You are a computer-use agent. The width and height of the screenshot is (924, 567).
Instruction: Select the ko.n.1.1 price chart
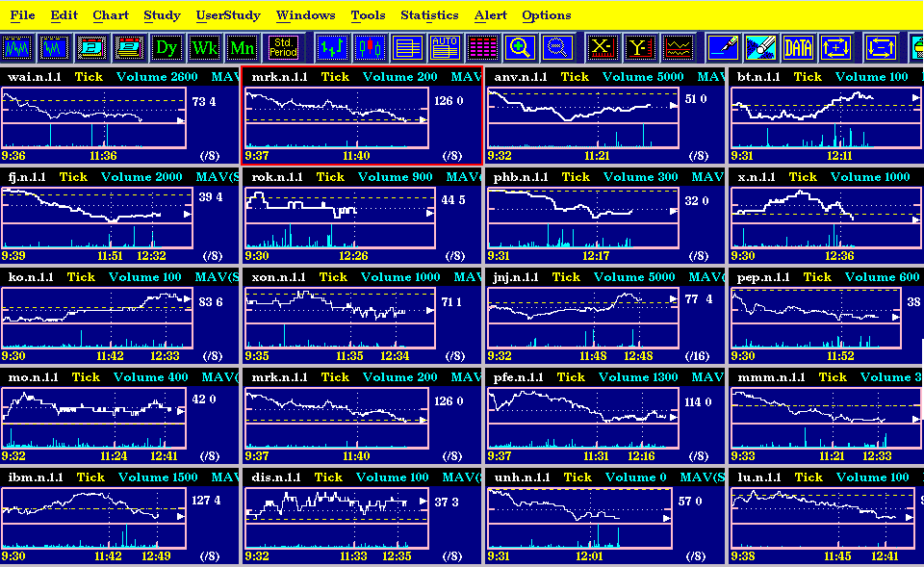click(x=97, y=306)
